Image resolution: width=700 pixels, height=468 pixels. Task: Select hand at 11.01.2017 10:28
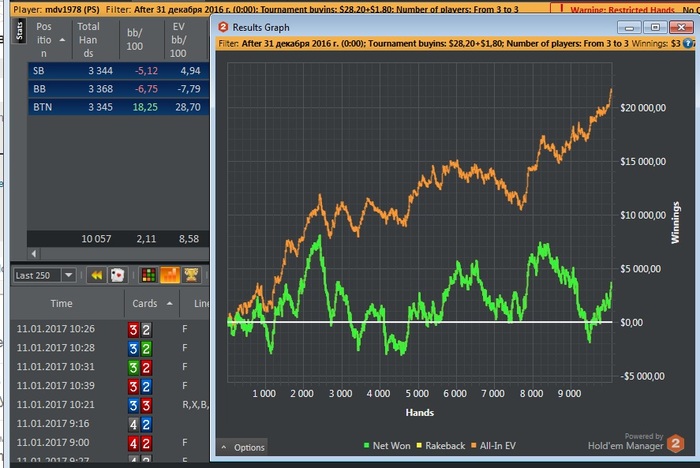(x=110, y=348)
